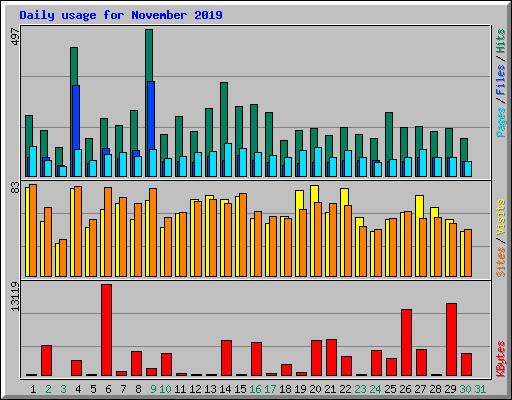The image size is (512, 400).
Task: Click the tallest red KBytes bar for day 6
Action: pyautogui.click(x=107, y=330)
